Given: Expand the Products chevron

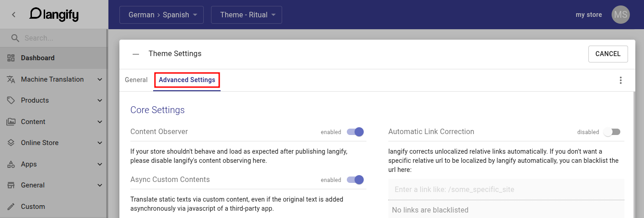Looking at the screenshot, I should 100,100.
